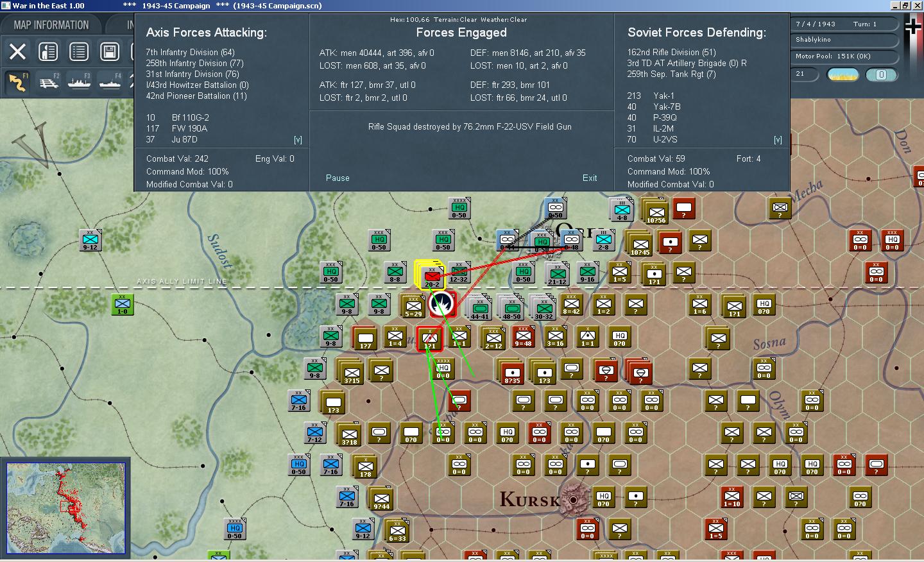Viewport: 924px width, 562px height.
Task: Click 259th Sep. Tank Rgt (7) entry
Action: click(x=671, y=74)
